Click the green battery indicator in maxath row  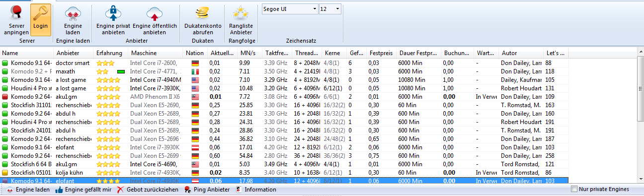click(121, 71)
